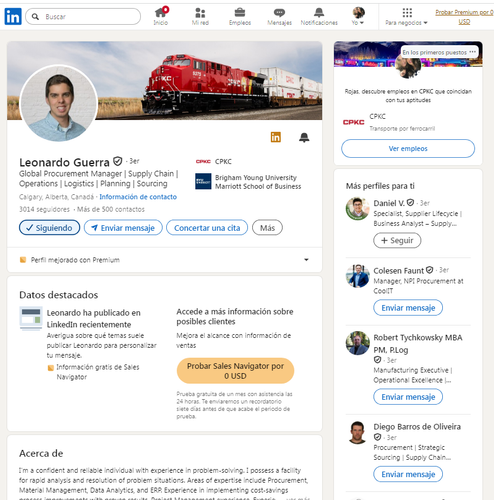Screen dimensions: 494x500
Task: Open Diego Barros de Oliveira's profile photo
Action: click(358, 432)
